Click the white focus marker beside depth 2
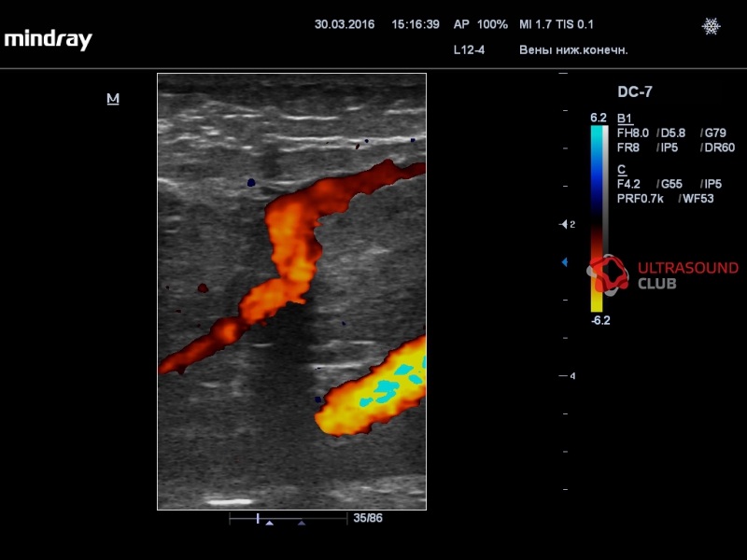The height and width of the screenshot is (560, 747). [564, 224]
